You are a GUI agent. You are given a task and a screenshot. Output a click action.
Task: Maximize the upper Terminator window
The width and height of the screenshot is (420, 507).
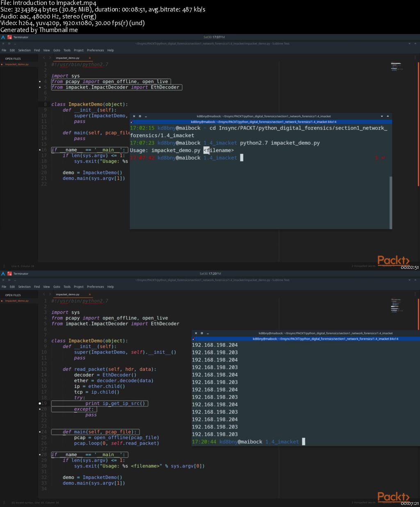(140, 116)
